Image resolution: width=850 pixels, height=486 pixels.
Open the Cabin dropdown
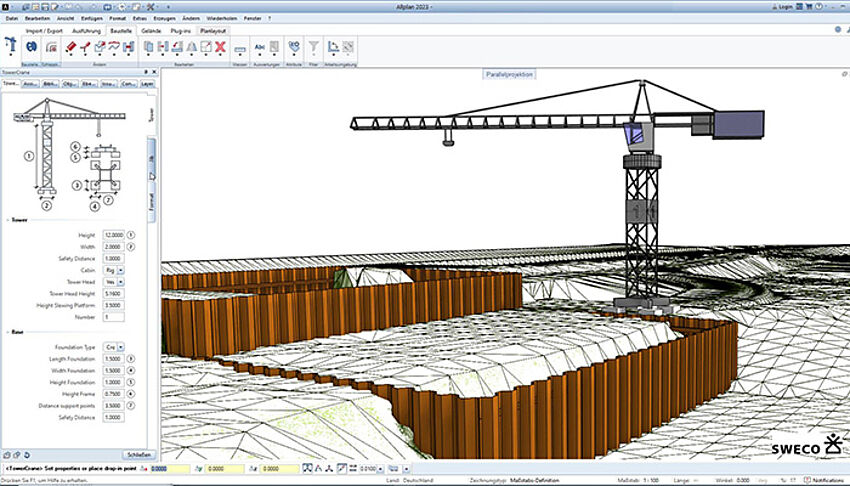click(x=121, y=270)
